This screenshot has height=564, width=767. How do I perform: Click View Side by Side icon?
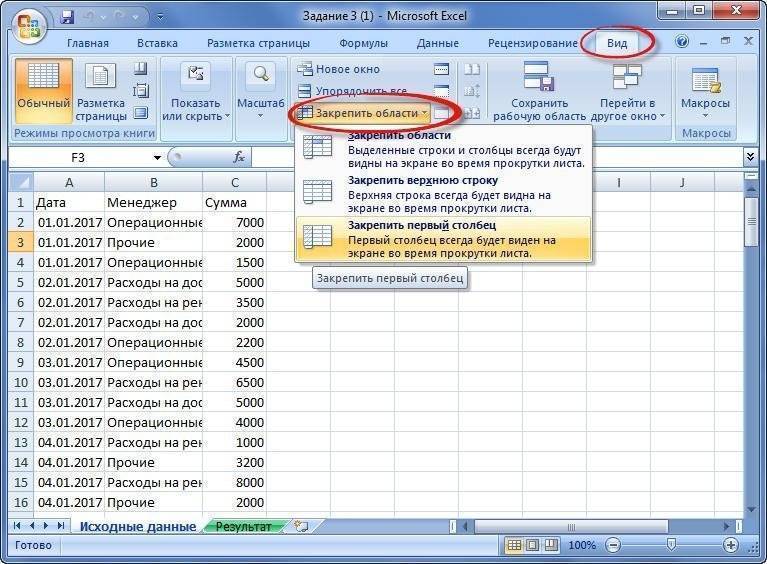click(x=472, y=69)
